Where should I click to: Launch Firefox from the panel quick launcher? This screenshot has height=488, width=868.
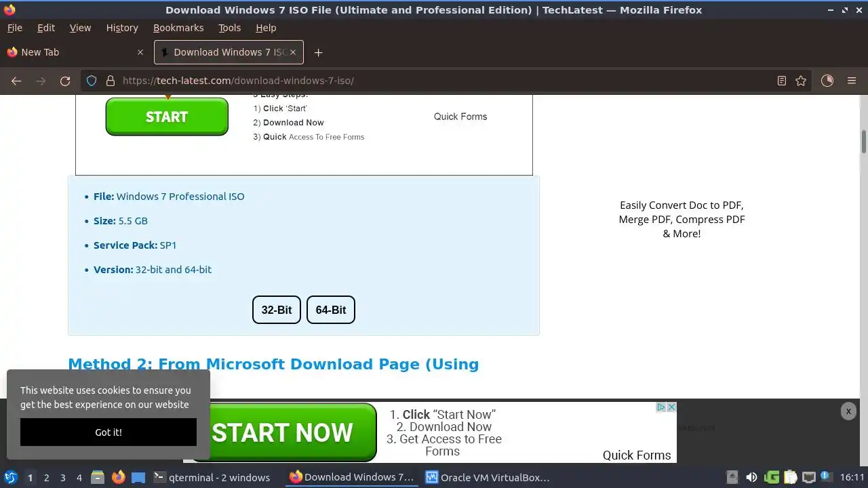tap(119, 477)
